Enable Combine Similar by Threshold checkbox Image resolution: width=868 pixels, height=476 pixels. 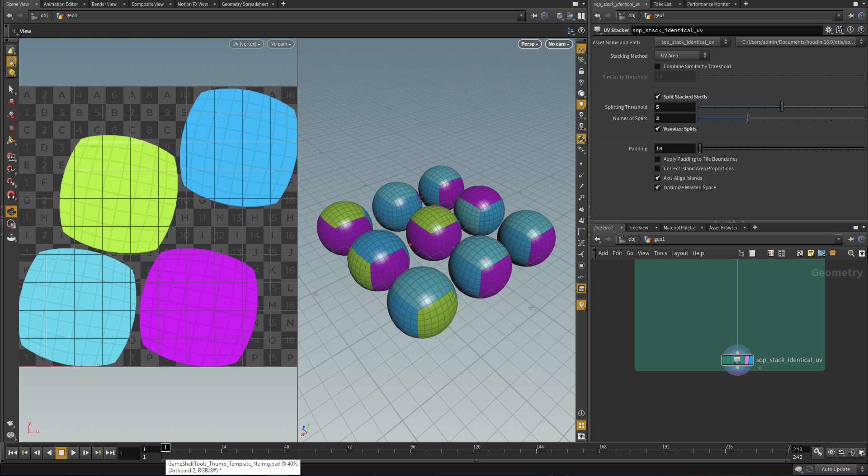(x=658, y=66)
